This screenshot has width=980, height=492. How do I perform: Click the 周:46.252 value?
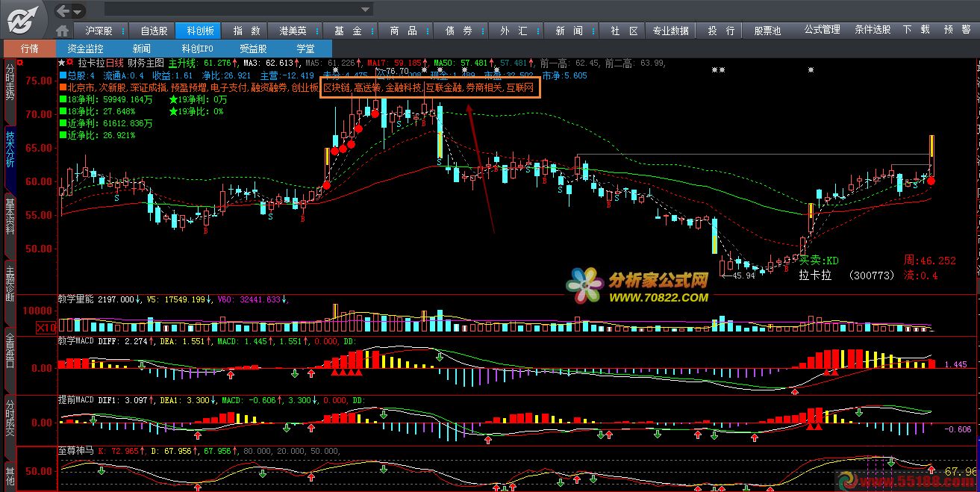(x=929, y=261)
